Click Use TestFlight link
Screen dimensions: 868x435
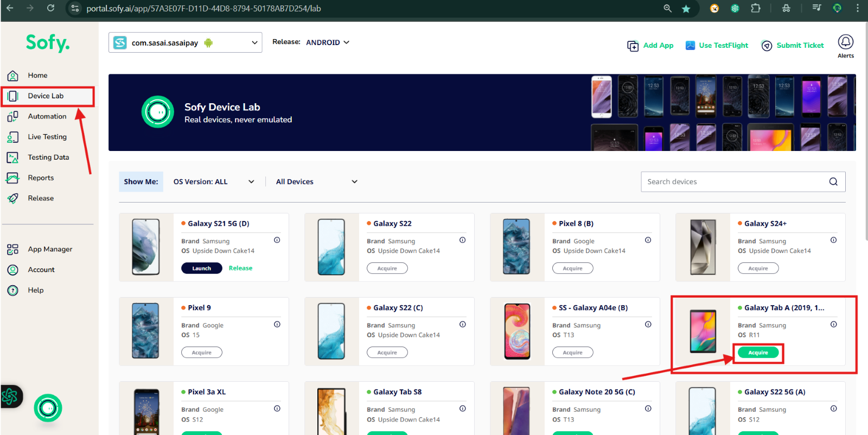click(717, 46)
